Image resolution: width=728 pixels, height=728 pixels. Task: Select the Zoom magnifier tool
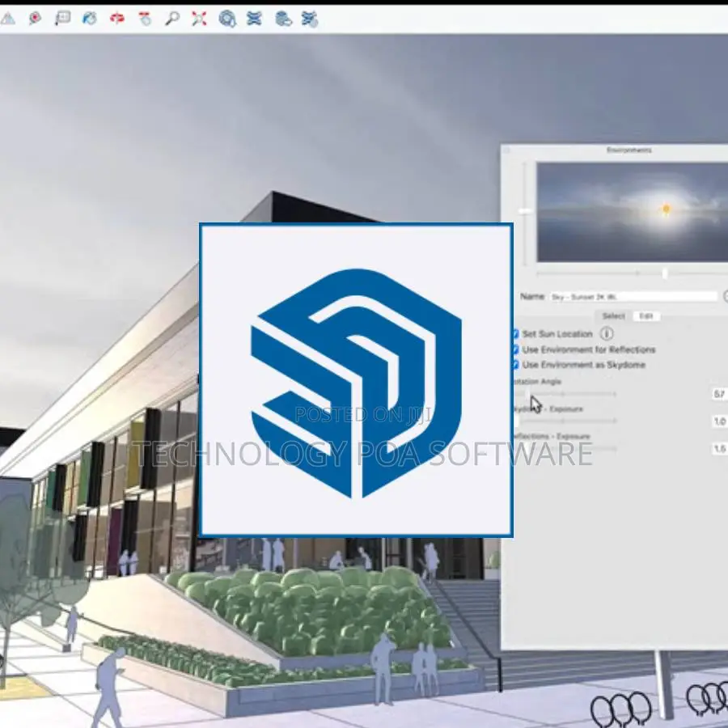tap(172, 19)
